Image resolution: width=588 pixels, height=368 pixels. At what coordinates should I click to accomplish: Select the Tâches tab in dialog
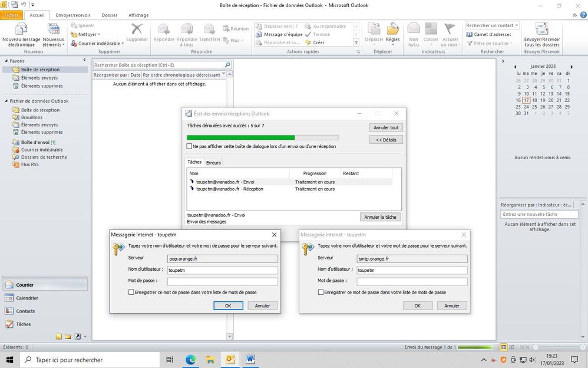tap(194, 162)
